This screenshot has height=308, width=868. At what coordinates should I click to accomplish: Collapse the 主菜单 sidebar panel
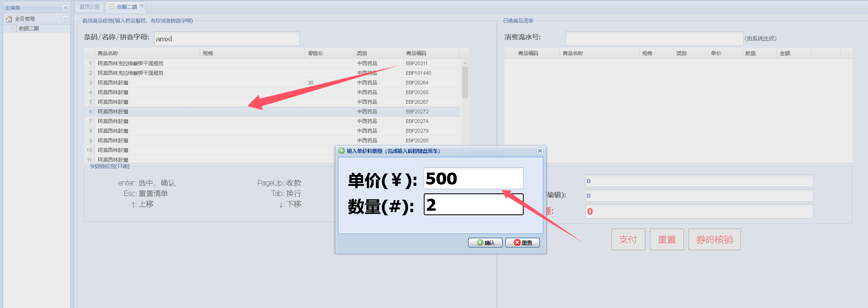coord(65,8)
